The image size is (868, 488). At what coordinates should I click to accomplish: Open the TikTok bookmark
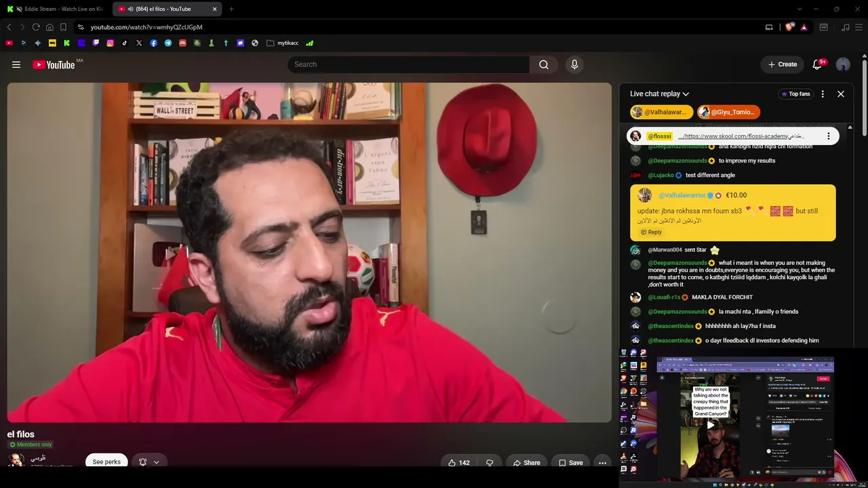tap(125, 43)
